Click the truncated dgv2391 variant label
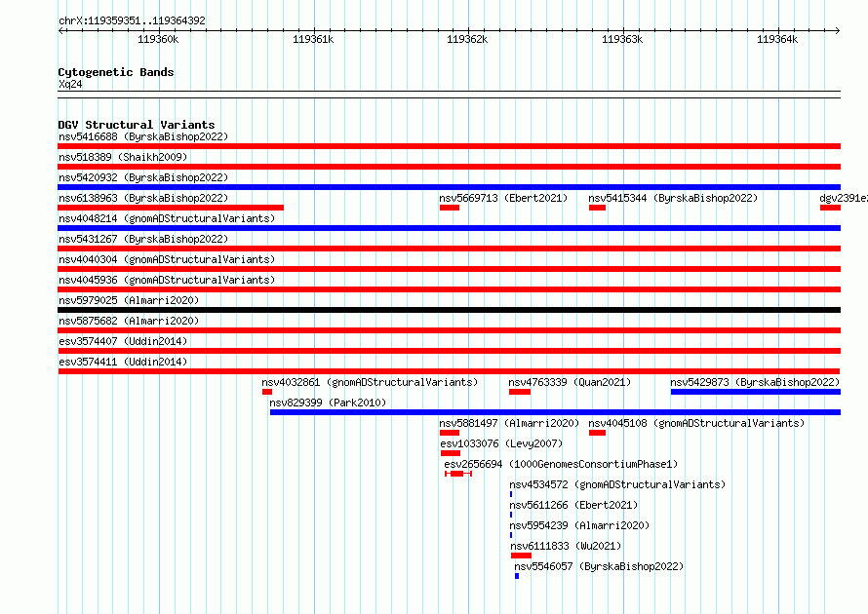Screen dimensions: 868x614 [x=844, y=198]
